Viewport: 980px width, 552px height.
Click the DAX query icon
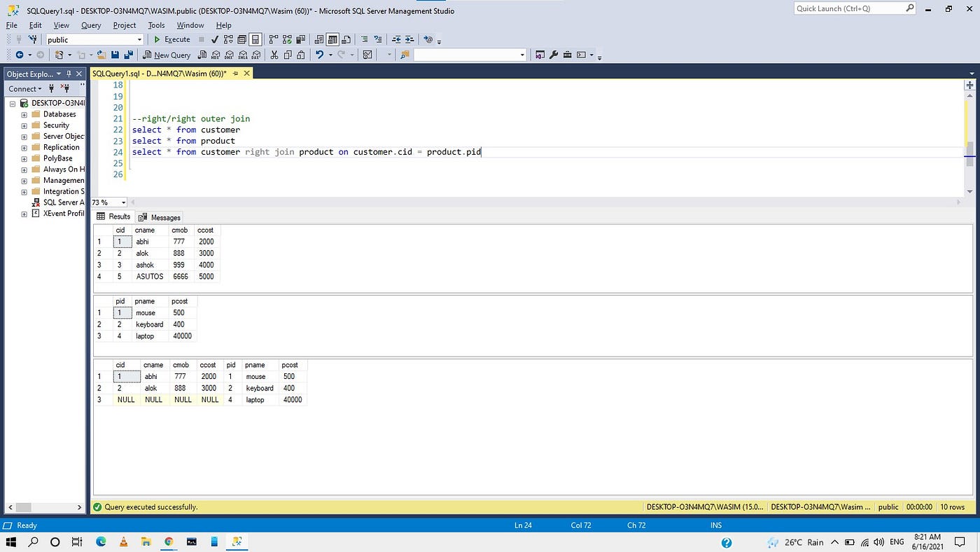(x=256, y=55)
